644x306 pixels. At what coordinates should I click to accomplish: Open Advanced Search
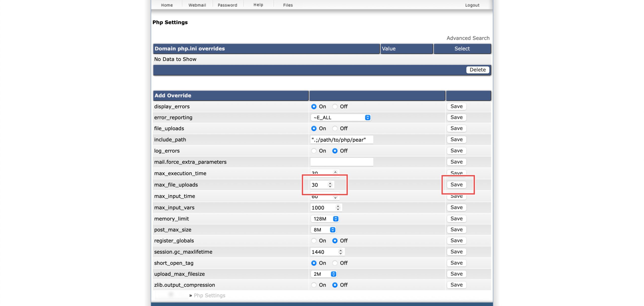point(468,38)
